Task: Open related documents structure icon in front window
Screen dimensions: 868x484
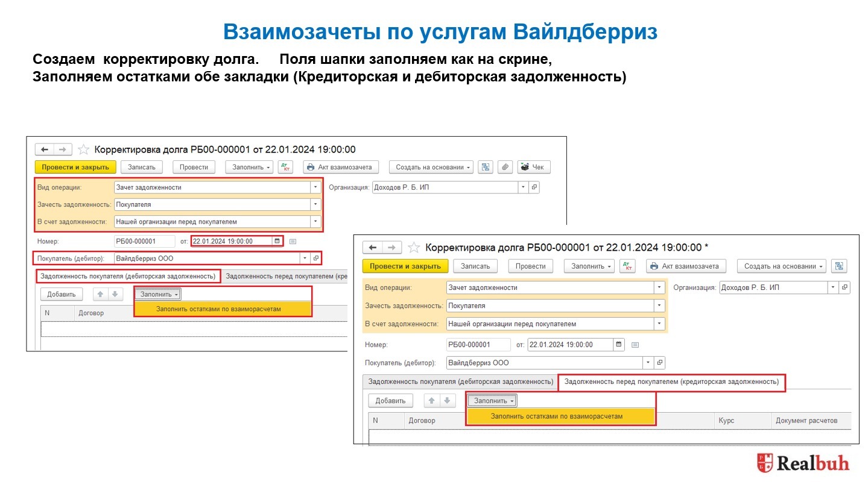Action: [x=840, y=266]
